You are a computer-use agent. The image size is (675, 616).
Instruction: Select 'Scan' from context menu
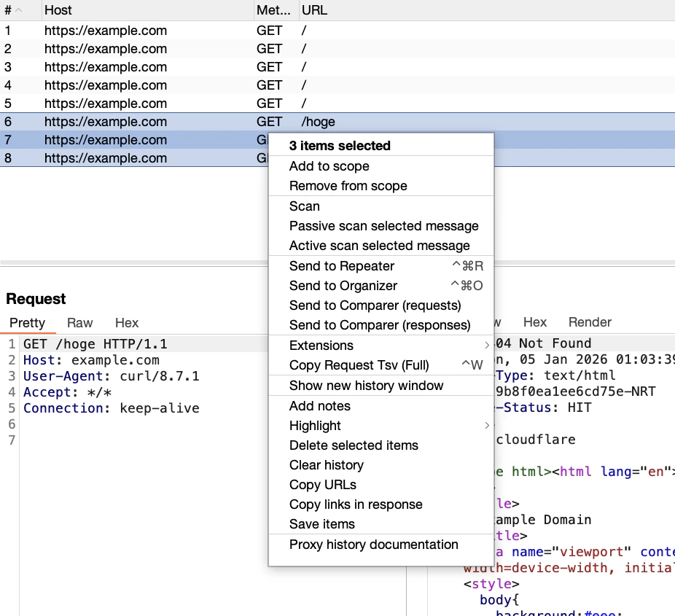(x=381, y=206)
